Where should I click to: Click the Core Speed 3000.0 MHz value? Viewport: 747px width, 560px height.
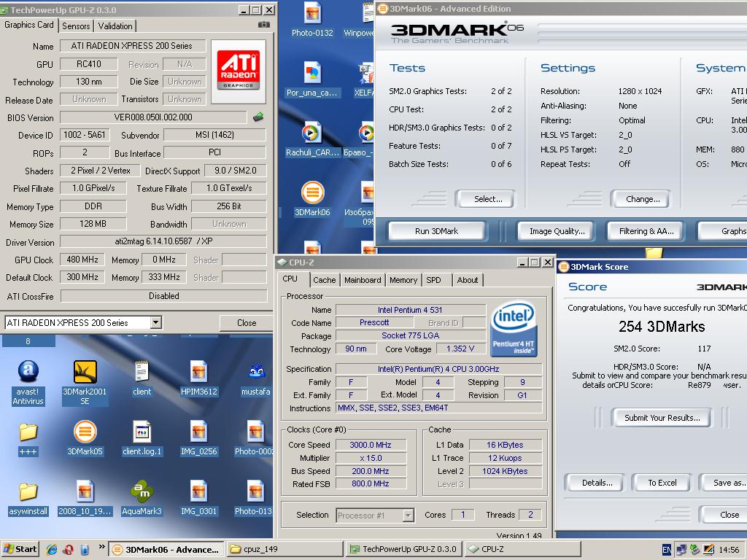coord(371,445)
